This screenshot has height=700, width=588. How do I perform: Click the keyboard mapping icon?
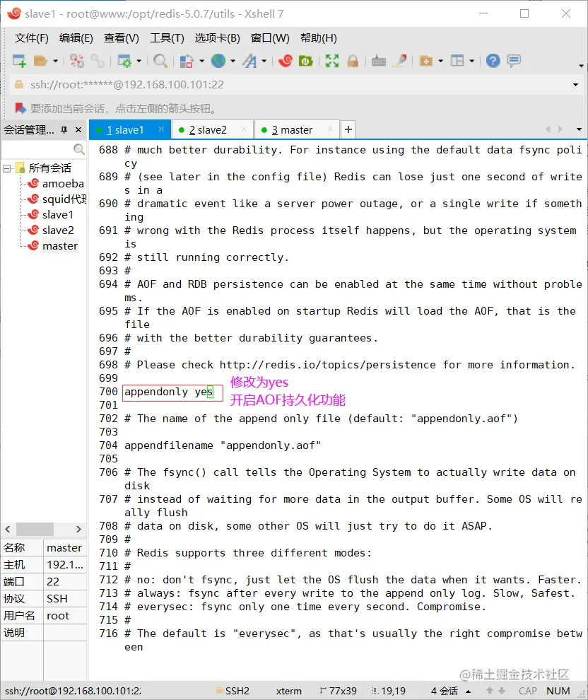click(379, 61)
